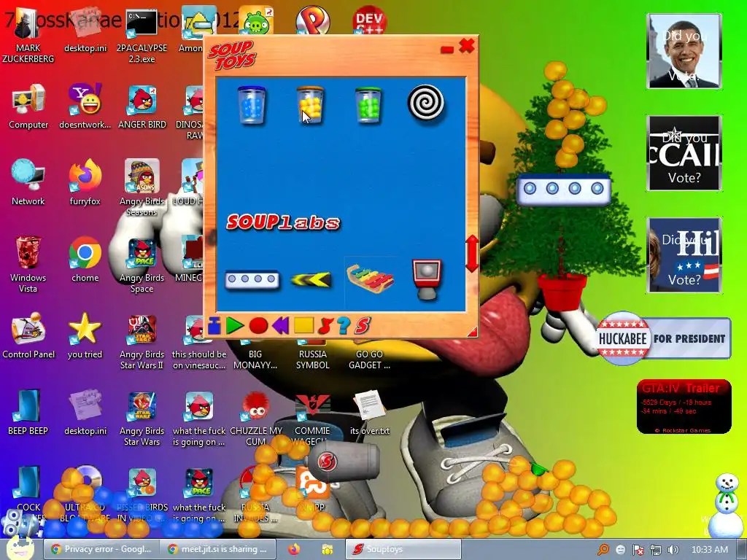Click the snowman toy on the desktop

(x=726, y=505)
